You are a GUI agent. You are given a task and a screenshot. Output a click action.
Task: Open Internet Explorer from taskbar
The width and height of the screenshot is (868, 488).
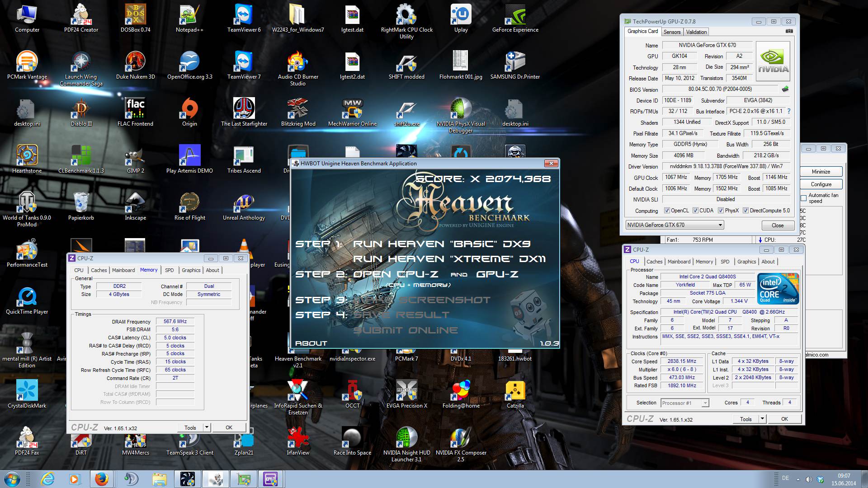[47, 479]
